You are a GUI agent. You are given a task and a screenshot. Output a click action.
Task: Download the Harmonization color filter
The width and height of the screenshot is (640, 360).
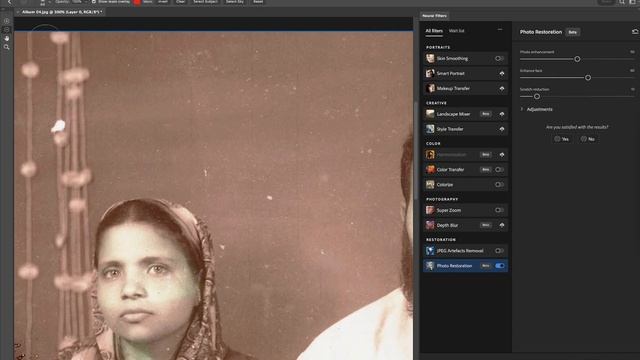coord(502,155)
